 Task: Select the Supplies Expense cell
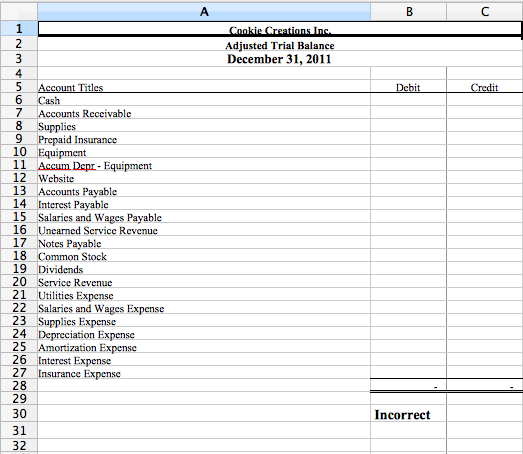point(204,321)
